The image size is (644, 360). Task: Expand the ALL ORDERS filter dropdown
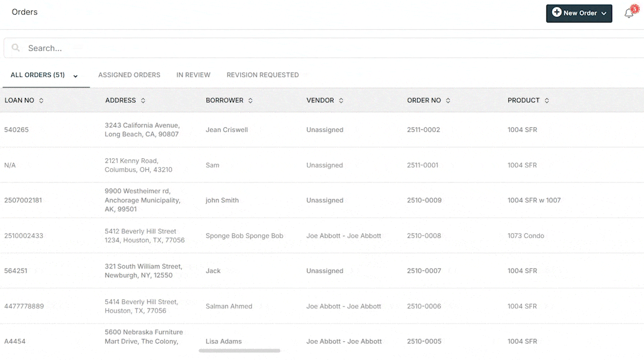pyautogui.click(x=75, y=76)
